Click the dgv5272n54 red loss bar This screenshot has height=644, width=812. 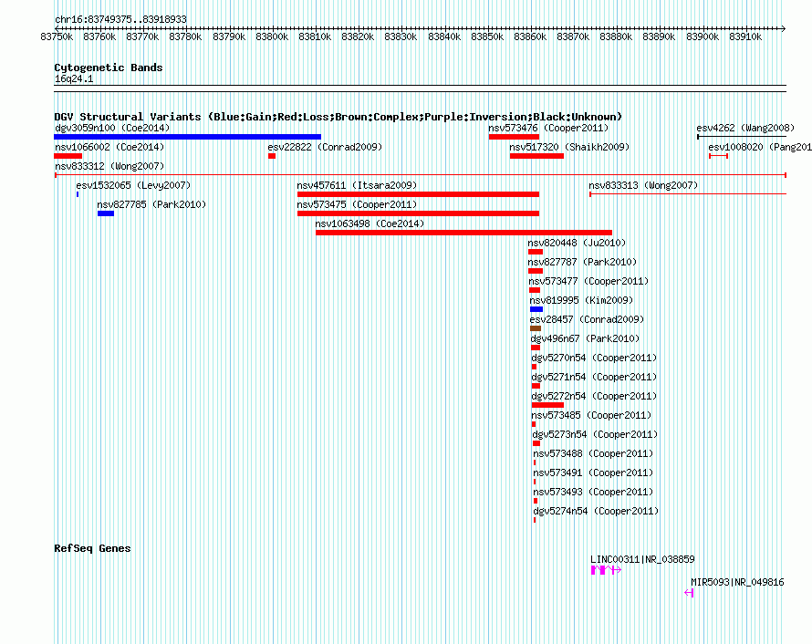[547, 405]
